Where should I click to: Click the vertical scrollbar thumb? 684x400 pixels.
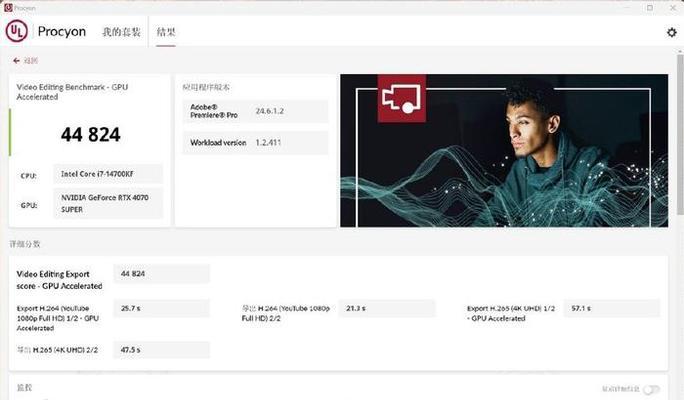pos(680,134)
